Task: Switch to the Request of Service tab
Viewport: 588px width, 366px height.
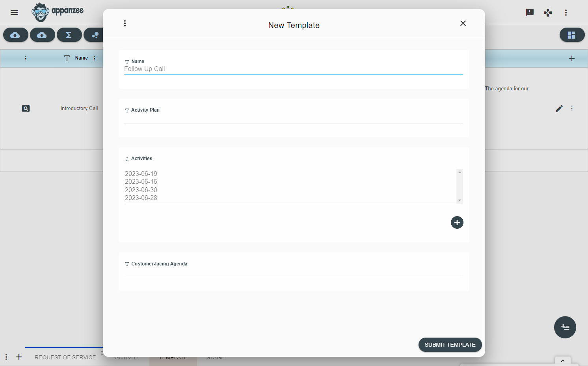Action: tap(65, 357)
